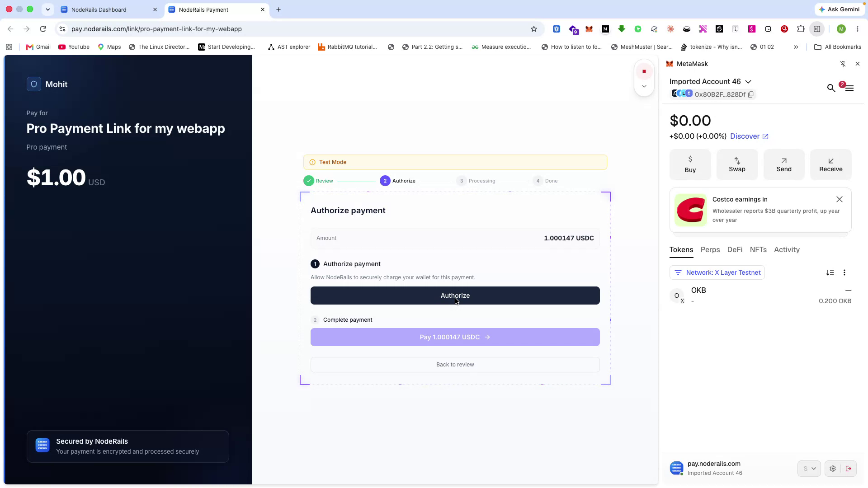Click the MetaMask Swap button
Viewport: 868px width, 488px height.
tap(737, 164)
